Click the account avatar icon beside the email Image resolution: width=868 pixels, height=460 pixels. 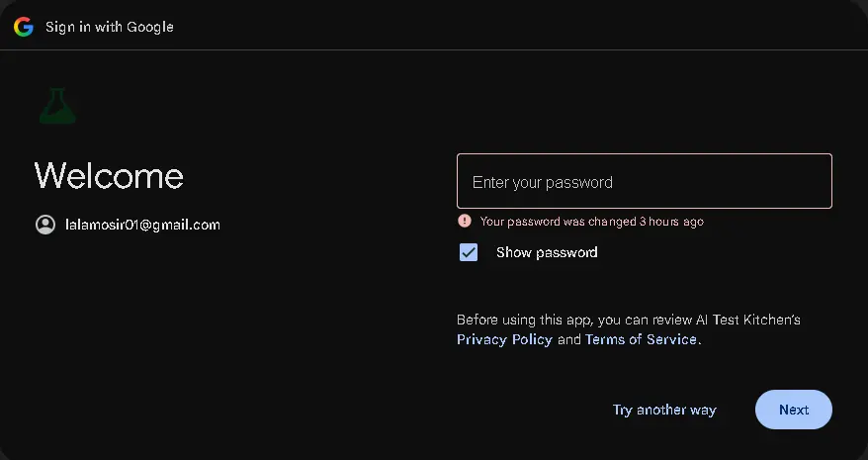(x=45, y=225)
